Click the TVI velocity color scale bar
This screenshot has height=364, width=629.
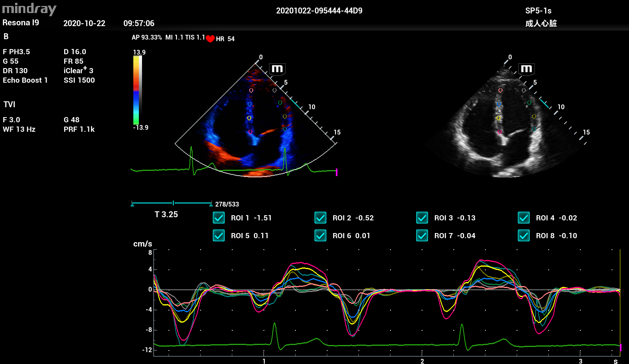pyautogui.click(x=136, y=90)
